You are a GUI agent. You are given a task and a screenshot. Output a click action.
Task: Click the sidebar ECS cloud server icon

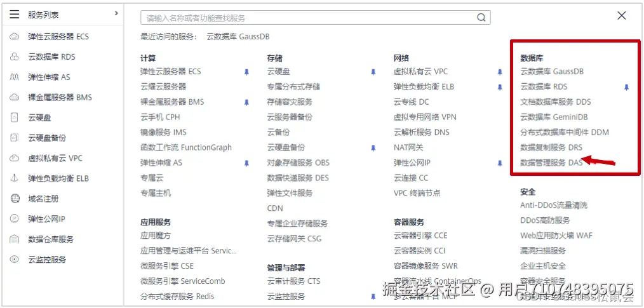[x=15, y=37]
